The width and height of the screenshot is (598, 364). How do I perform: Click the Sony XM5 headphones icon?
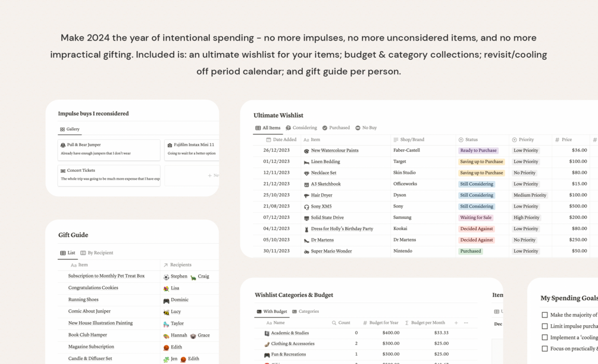306,207
